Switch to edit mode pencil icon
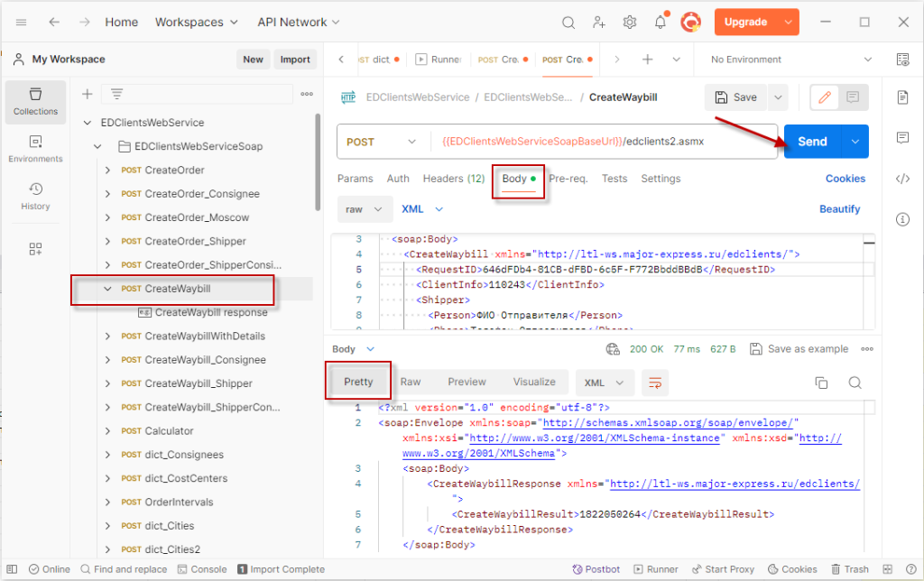 tap(825, 97)
